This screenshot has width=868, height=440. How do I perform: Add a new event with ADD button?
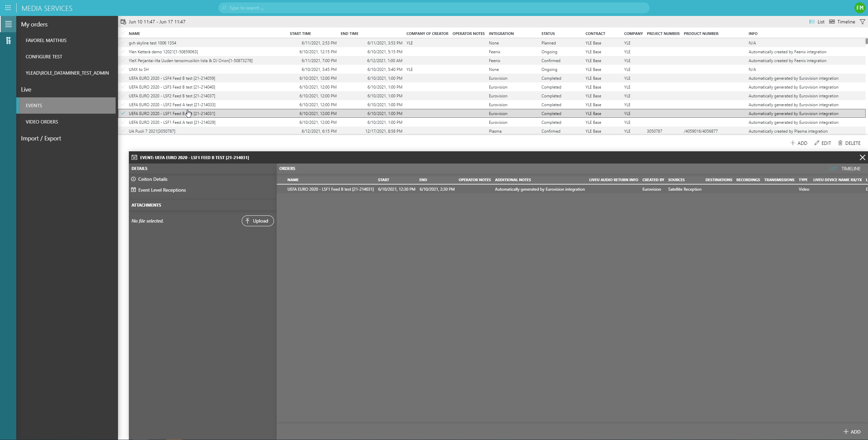point(799,143)
